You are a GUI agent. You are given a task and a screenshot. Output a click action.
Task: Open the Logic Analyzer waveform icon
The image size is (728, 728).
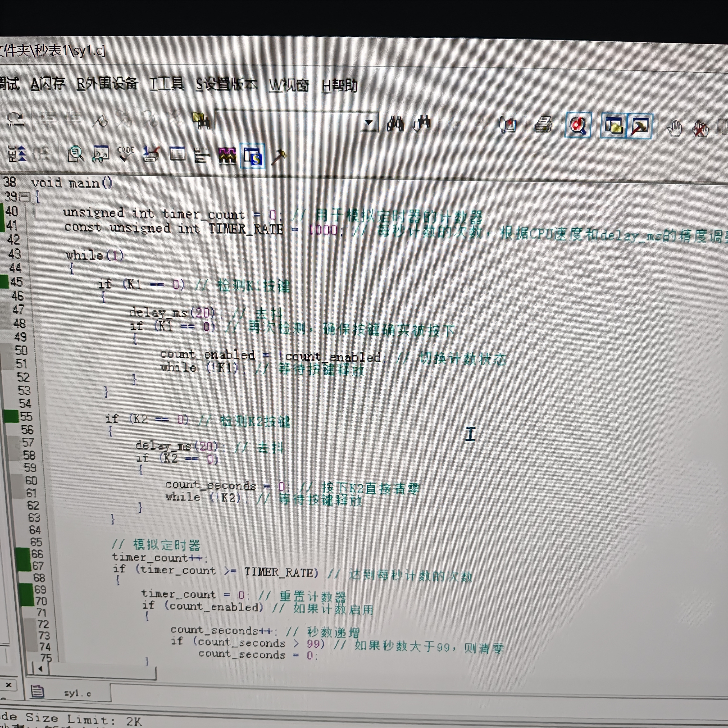(227, 156)
